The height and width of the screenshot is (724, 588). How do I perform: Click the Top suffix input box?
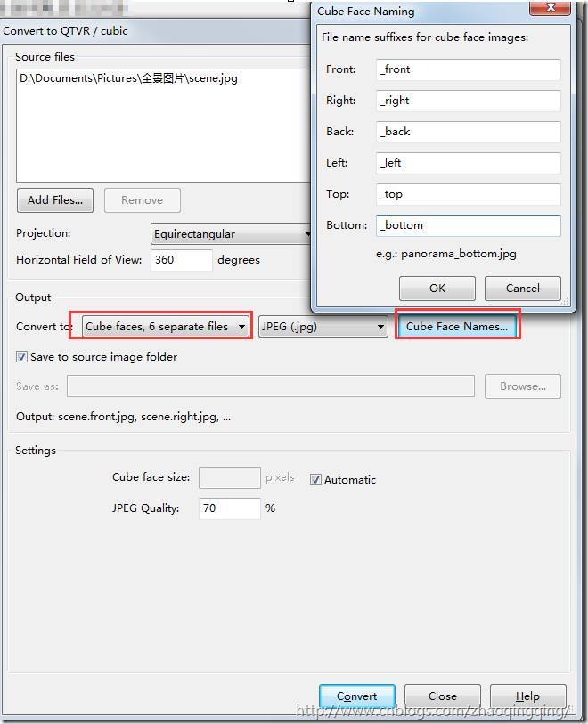[x=468, y=194]
